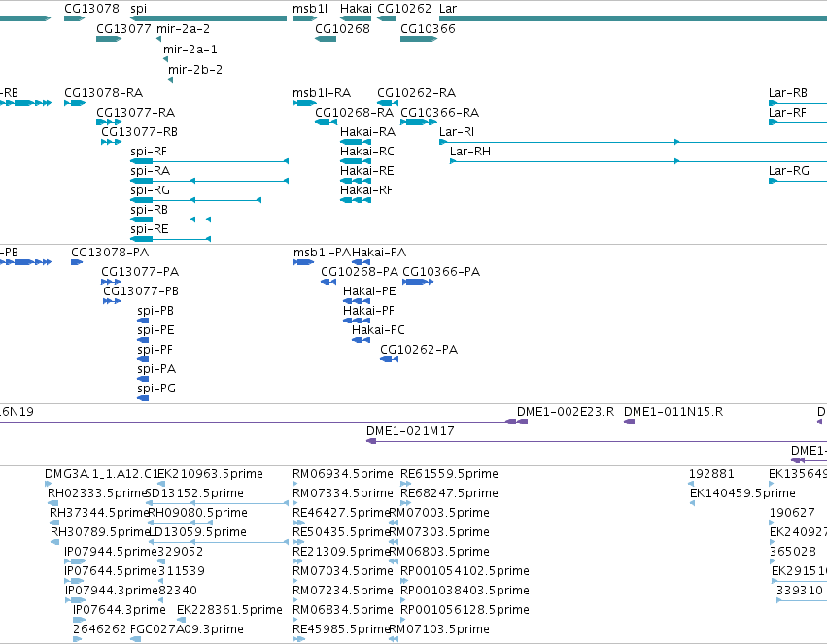Select protein Hakai-PA label
The height and width of the screenshot is (644, 827).
(x=379, y=253)
